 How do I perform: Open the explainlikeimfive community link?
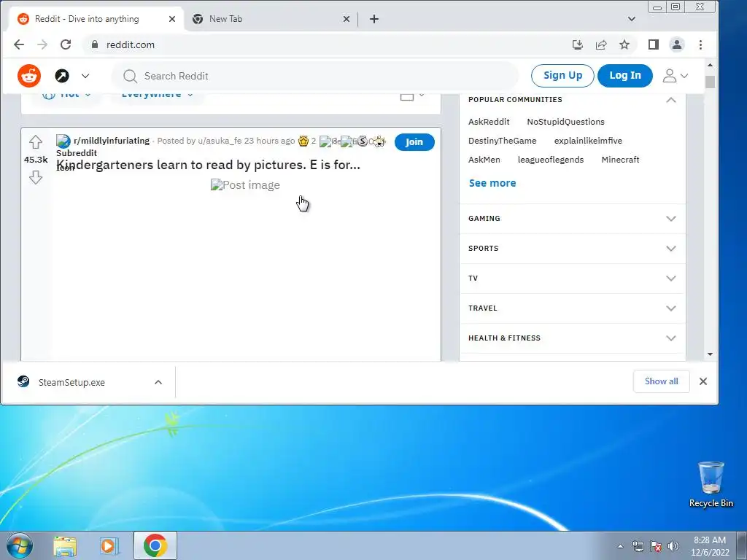pyautogui.click(x=588, y=141)
